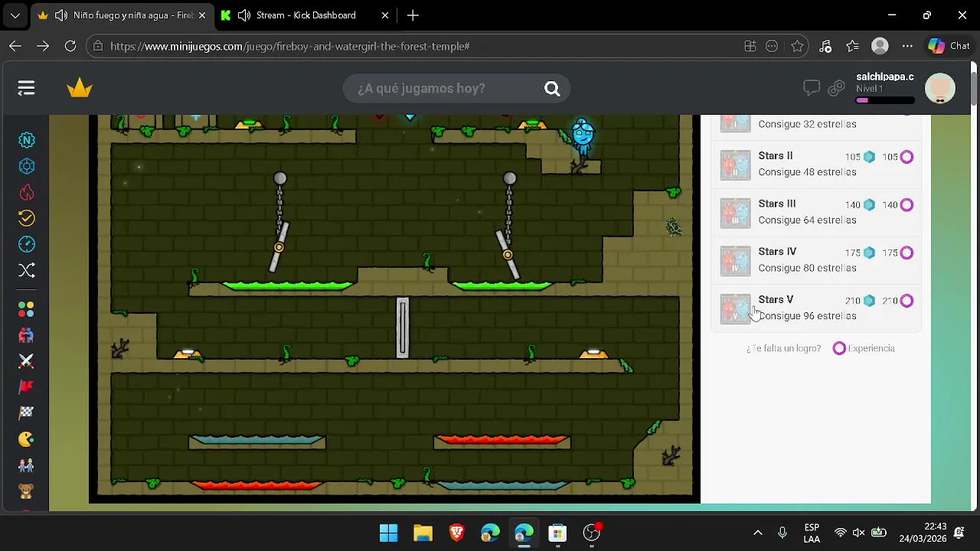The height and width of the screenshot is (551, 980).
Task: Open the Pac-Man arcade category icon
Action: [x=26, y=439]
